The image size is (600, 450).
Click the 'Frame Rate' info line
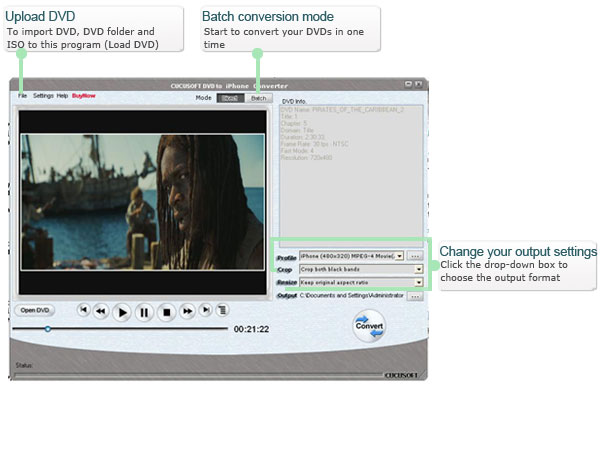click(315, 144)
